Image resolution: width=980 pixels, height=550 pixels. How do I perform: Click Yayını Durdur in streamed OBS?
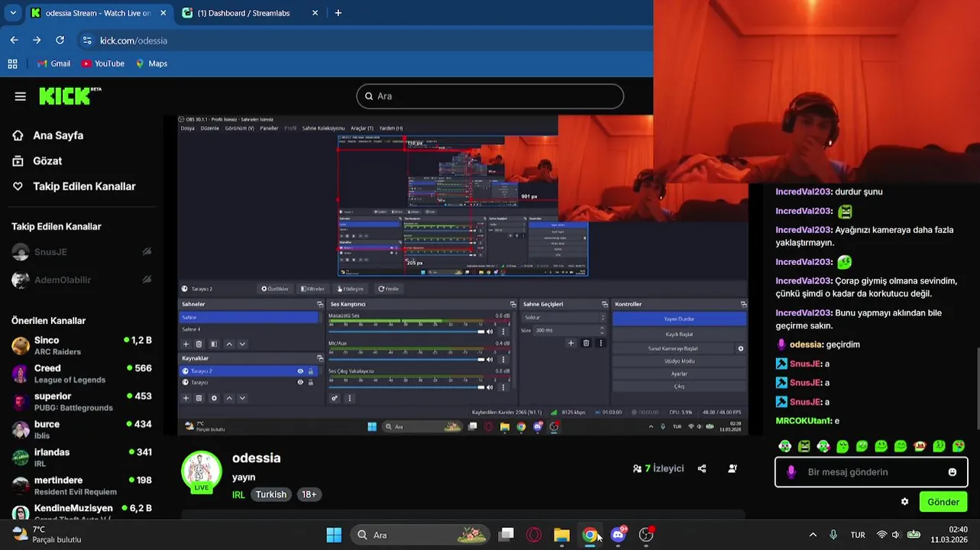coord(679,319)
